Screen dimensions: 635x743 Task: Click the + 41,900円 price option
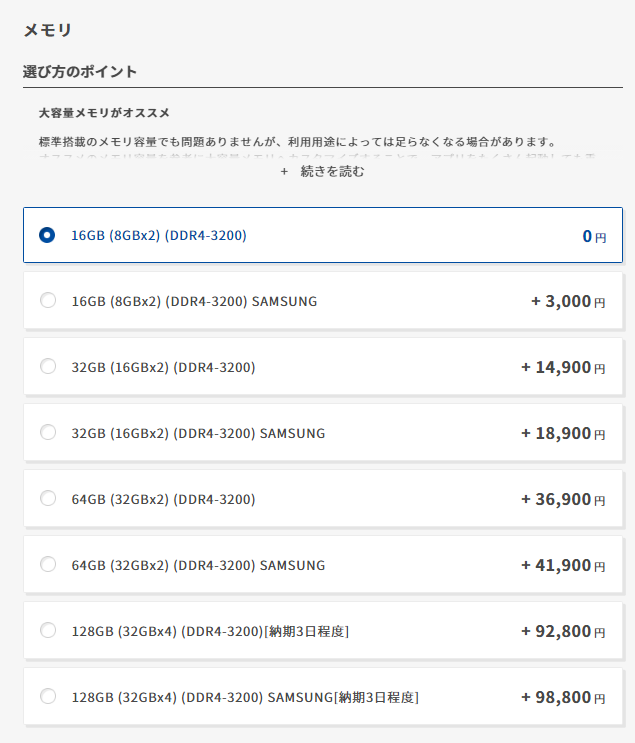[562, 565]
